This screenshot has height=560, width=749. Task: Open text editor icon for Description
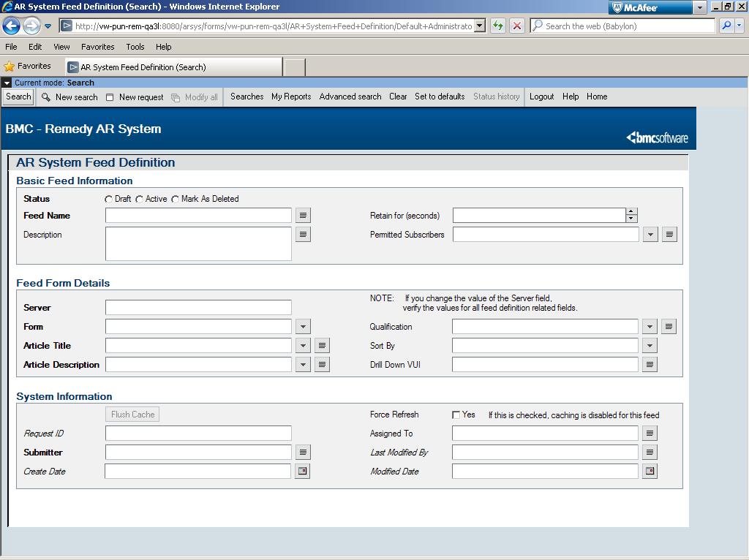click(x=303, y=235)
